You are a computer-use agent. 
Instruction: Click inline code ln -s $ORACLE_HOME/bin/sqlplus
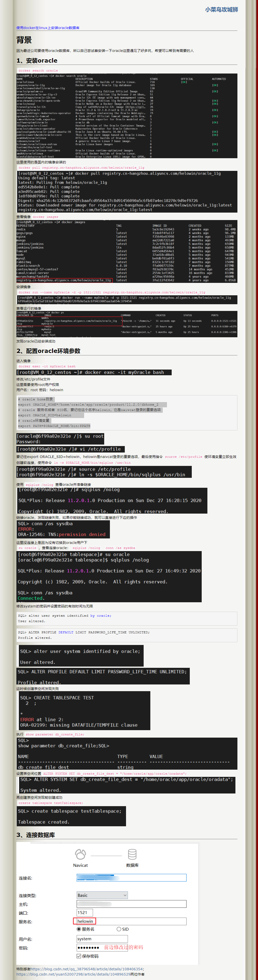click(92, 463)
